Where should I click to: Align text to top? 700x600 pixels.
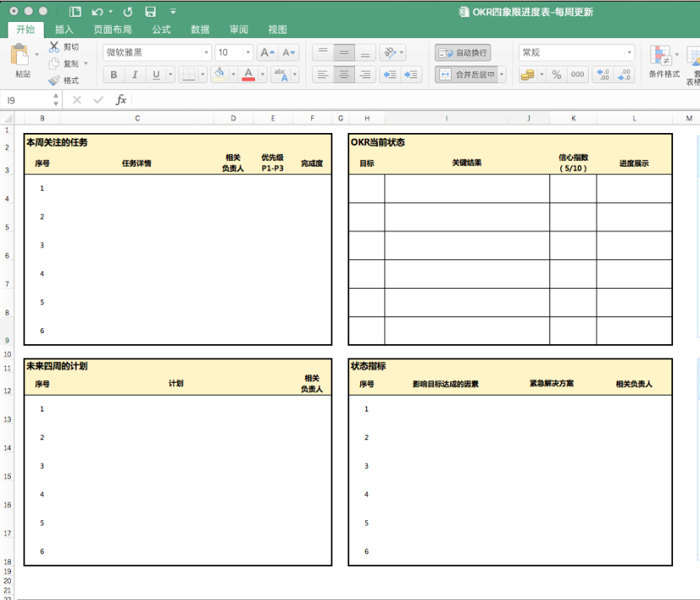coord(323,53)
